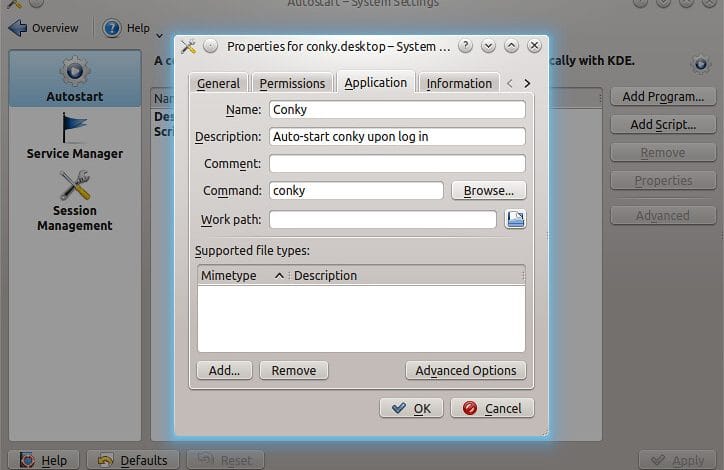Confirm the dialog with OK

coord(411,408)
